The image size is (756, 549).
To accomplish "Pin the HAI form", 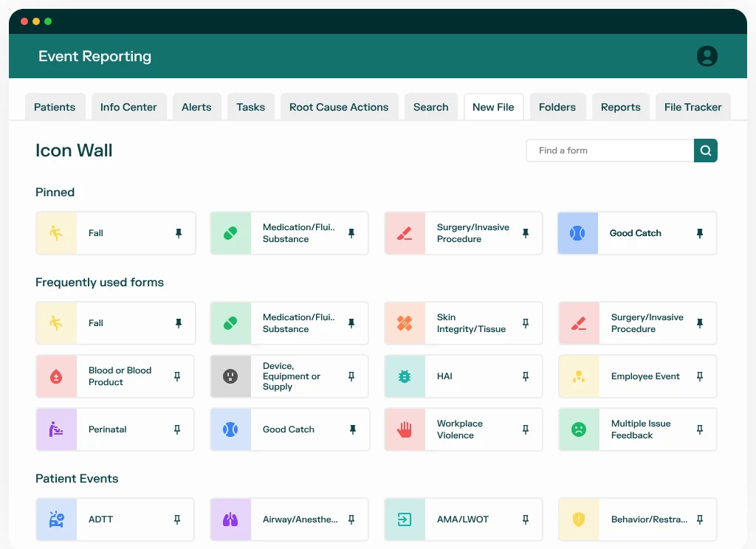I will coord(526,376).
